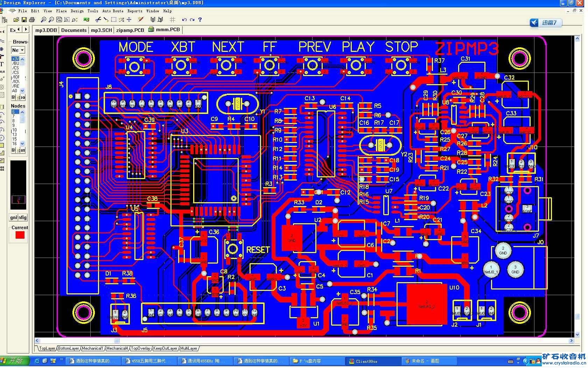This screenshot has height=368, width=588.
Task: Print the PCB with the printer icon
Action: click(32, 20)
